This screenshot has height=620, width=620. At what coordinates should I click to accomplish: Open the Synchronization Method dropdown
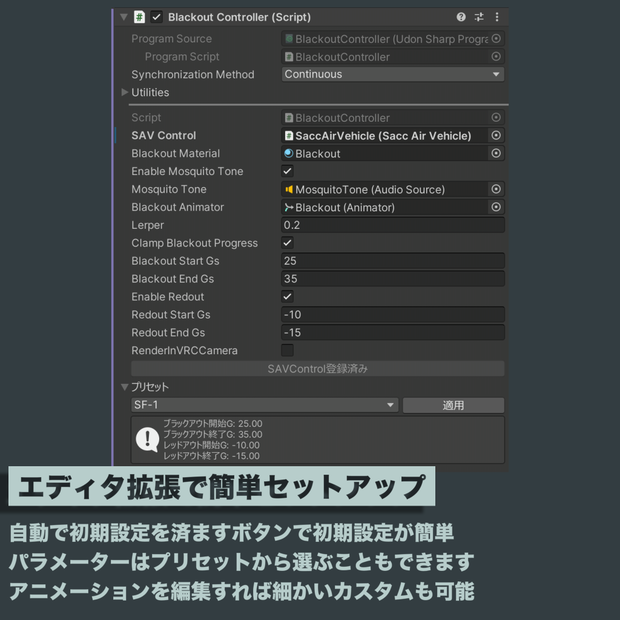pos(393,74)
